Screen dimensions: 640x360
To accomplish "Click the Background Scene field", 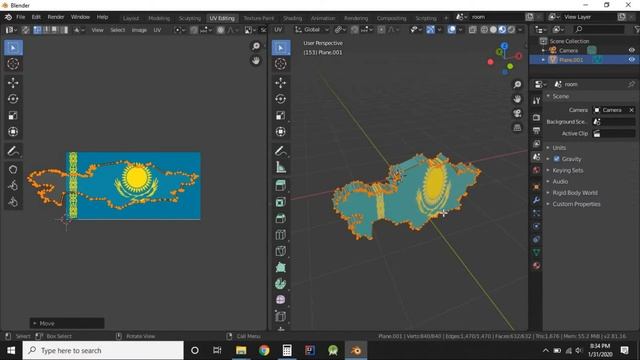I will tap(614, 122).
